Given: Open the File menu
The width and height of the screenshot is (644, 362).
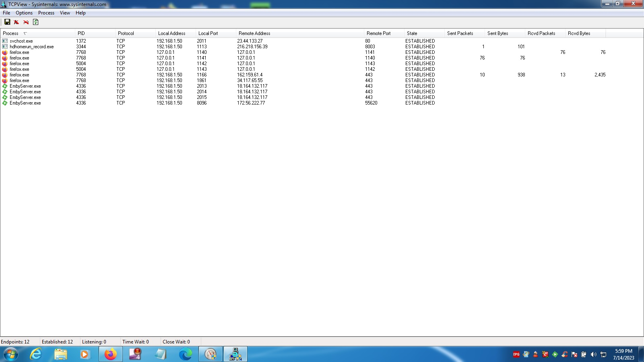Looking at the screenshot, I should 6,13.
